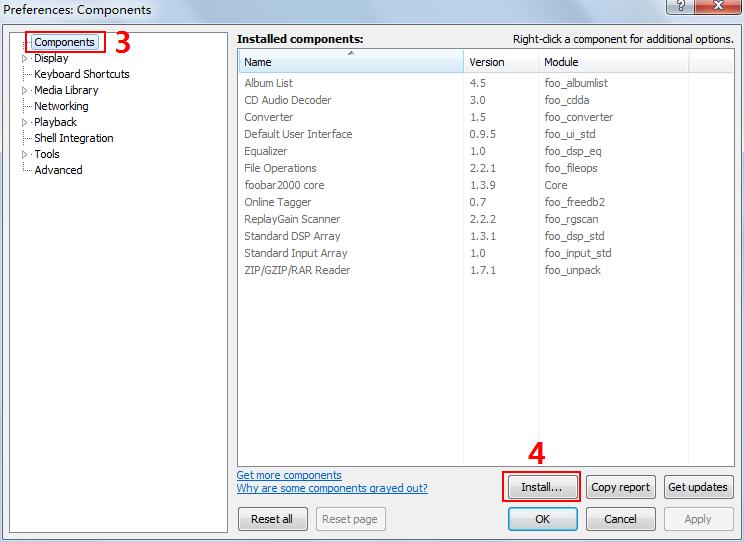
Task: Click the foo_fileops module cell
Action: 571,168
